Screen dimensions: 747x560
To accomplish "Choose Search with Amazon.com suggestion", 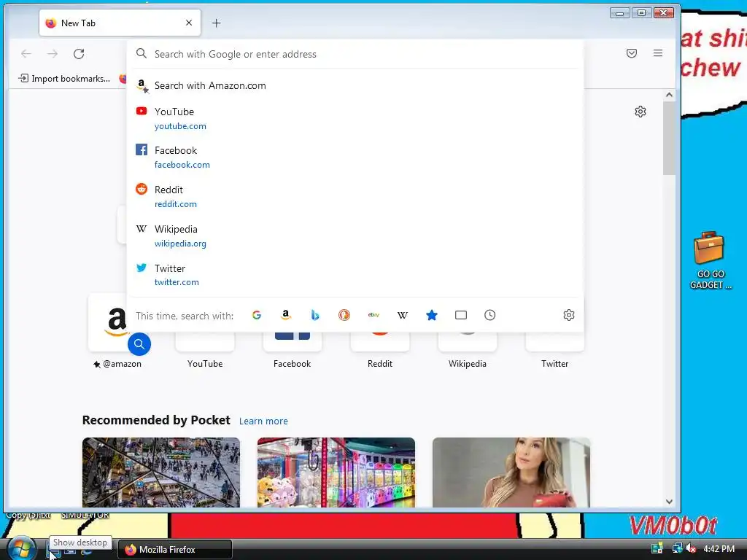I will click(x=355, y=86).
